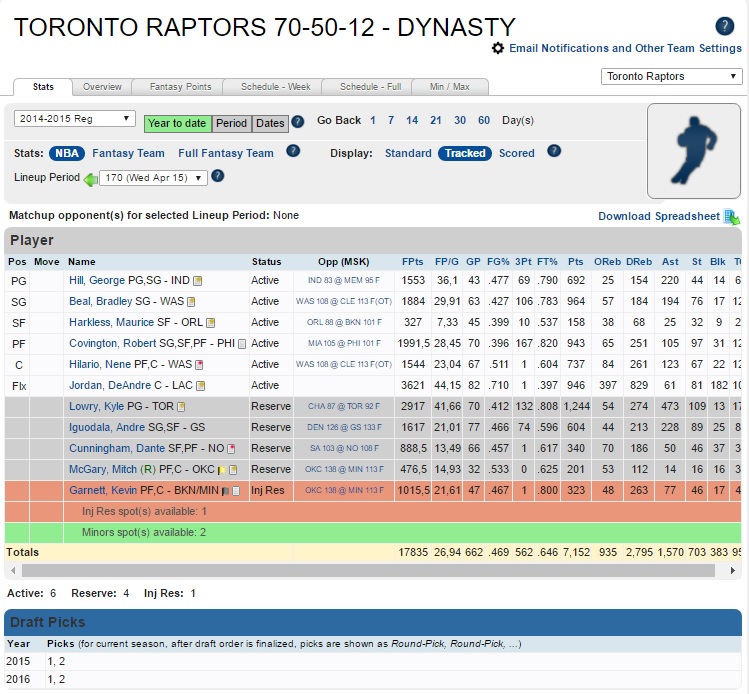749x694 pixels.
Task: Open the help icon beside the page title
Action: click(x=724, y=26)
